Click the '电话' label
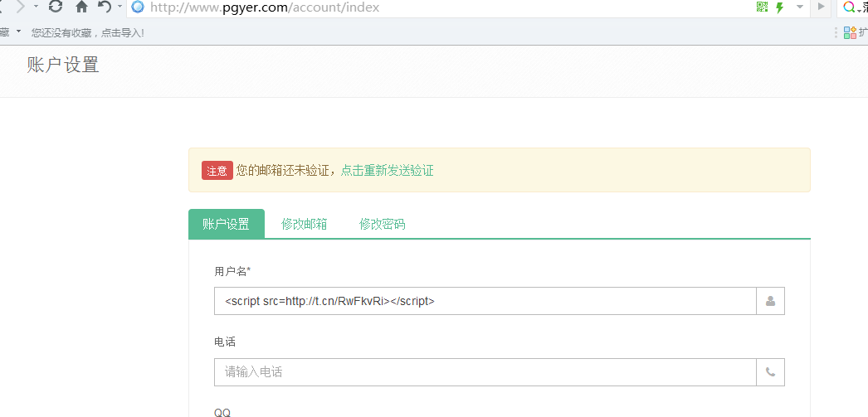The width and height of the screenshot is (868, 417). pos(225,342)
